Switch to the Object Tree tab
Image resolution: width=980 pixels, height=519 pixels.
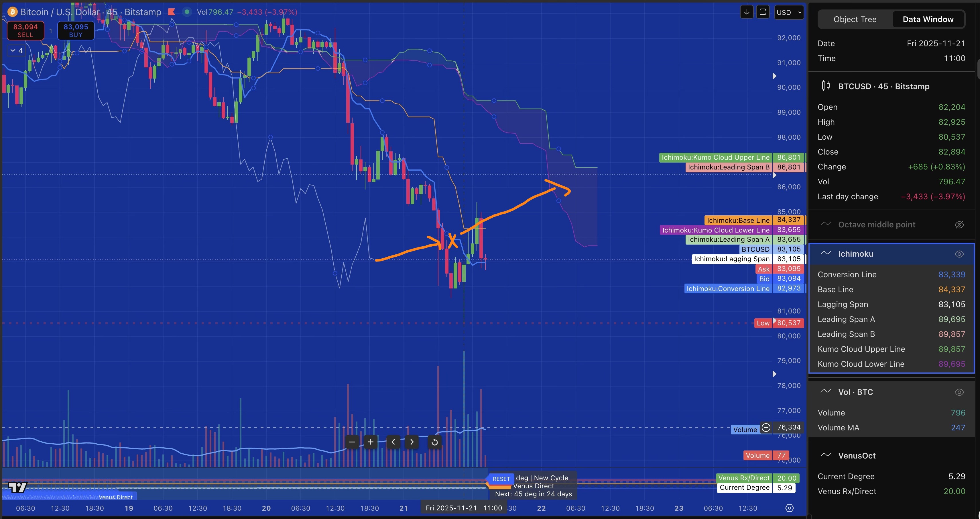[x=855, y=19]
